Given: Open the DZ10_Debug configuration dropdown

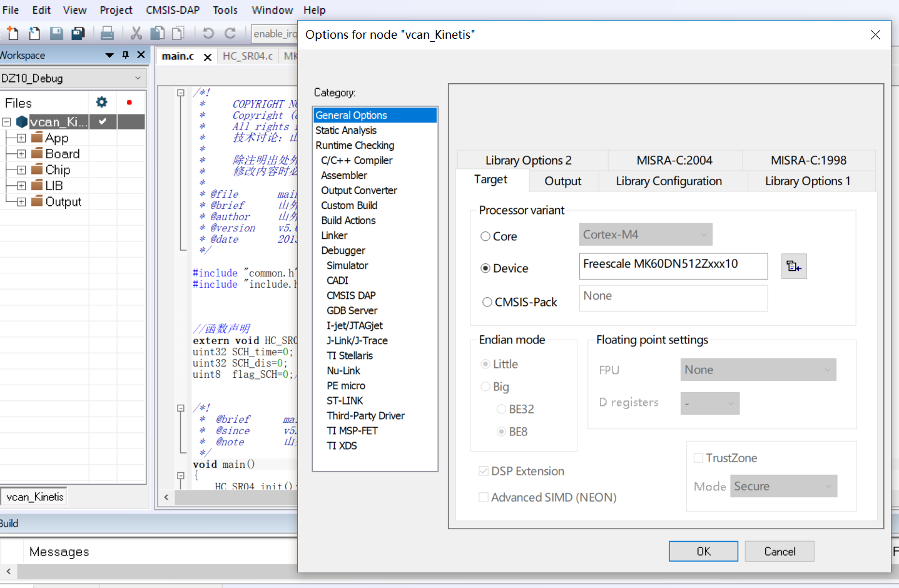Looking at the screenshot, I should click(73, 78).
